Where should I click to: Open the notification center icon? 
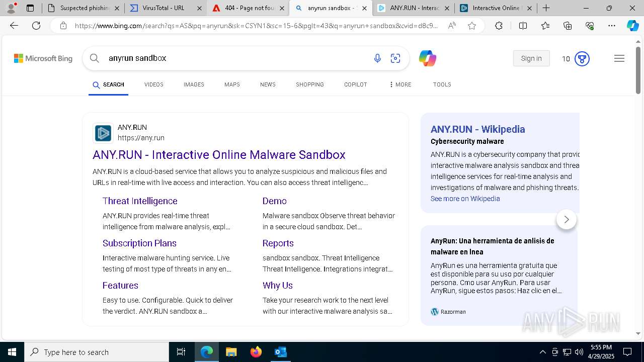click(627, 352)
